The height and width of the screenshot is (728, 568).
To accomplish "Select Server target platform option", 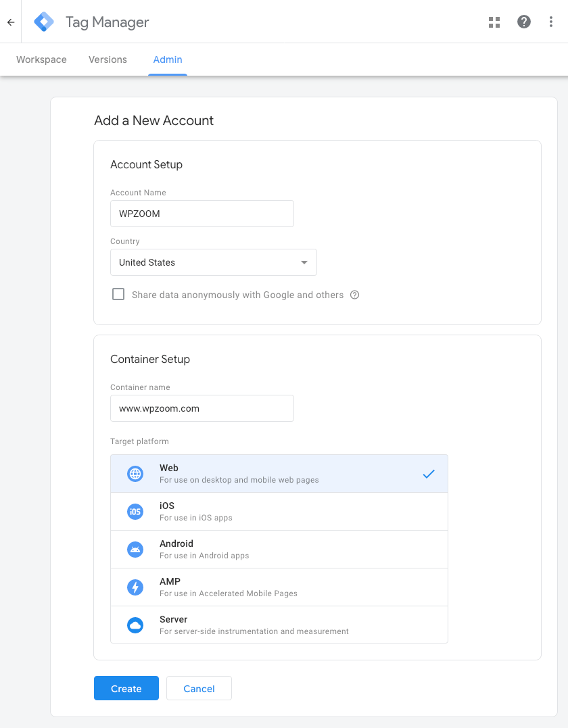I will [x=279, y=625].
